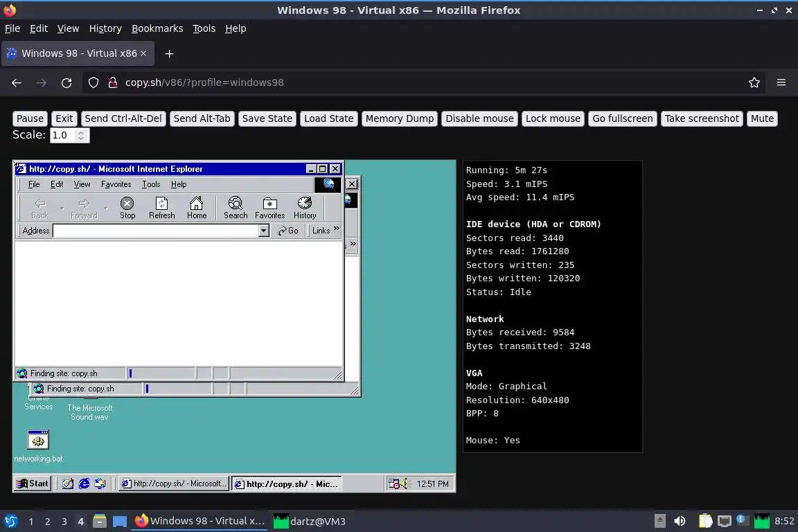Image resolution: width=798 pixels, height=532 pixels.
Task: Toggle the Lock mouse button
Action: pyautogui.click(x=553, y=118)
